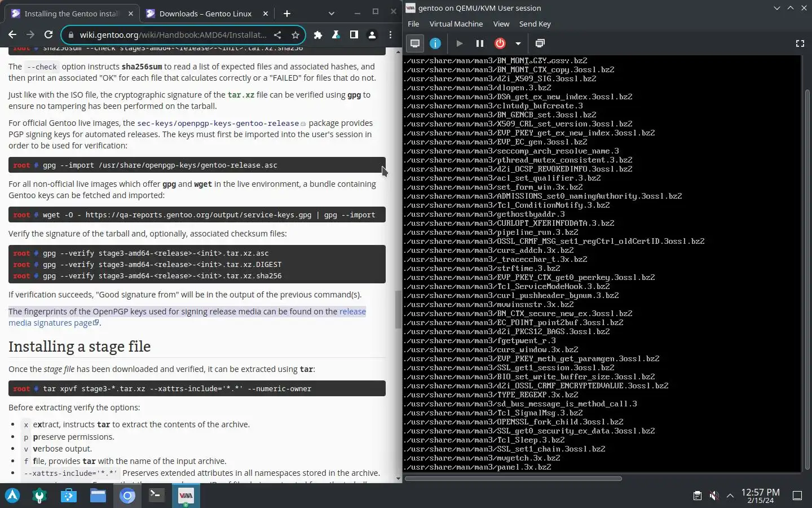Open the green app icon in taskbar
The height and width of the screenshot is (508, 812).
(39, 496)
